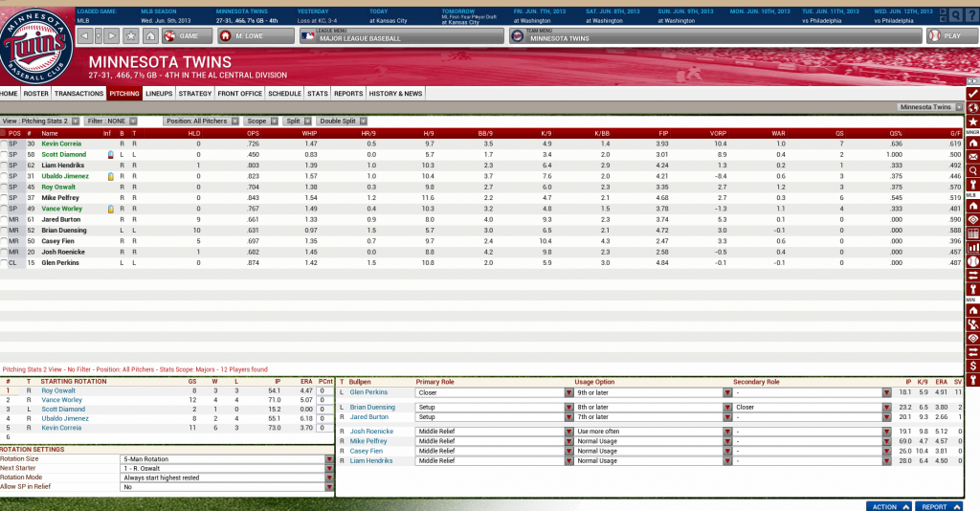Tick the checkbox beside Scott Diamond
This screenshot has width=980, height=511.
4,154
